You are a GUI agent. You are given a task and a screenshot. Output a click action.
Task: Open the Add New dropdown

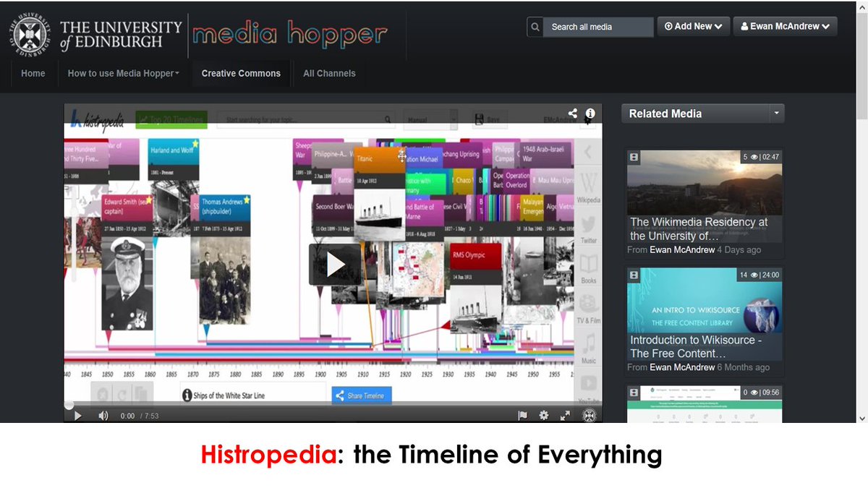pyautogui.click(x=693, y=26)
